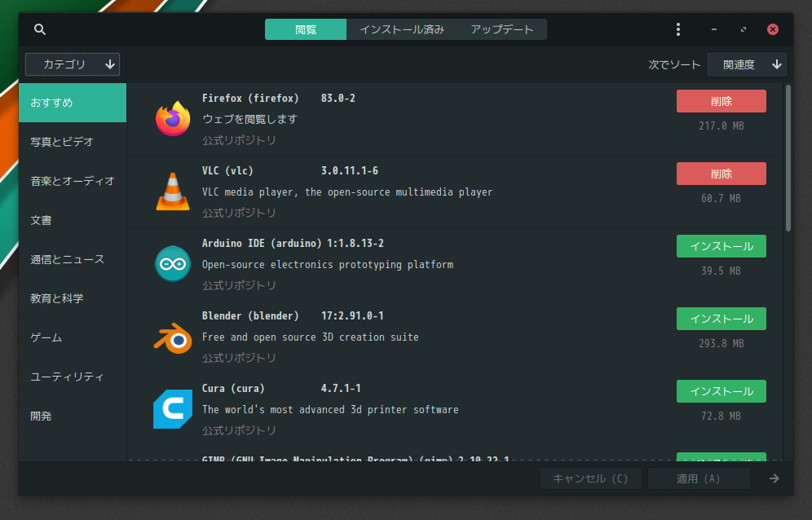This screenshot has width=812, height=520.
Task: Open the 関連度 sort dropdown
Action: coord(747,64)
